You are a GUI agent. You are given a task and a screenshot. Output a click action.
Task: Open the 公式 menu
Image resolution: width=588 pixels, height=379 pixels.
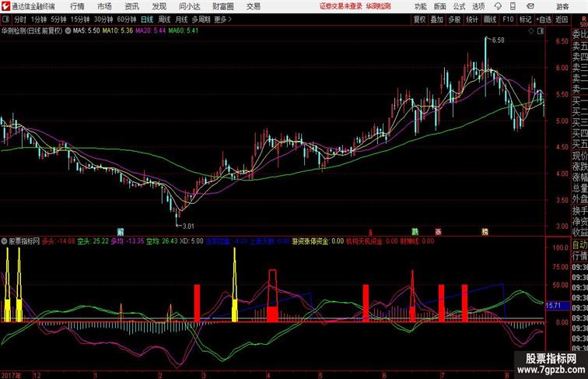pyautogui.click(x=459, y=6)
